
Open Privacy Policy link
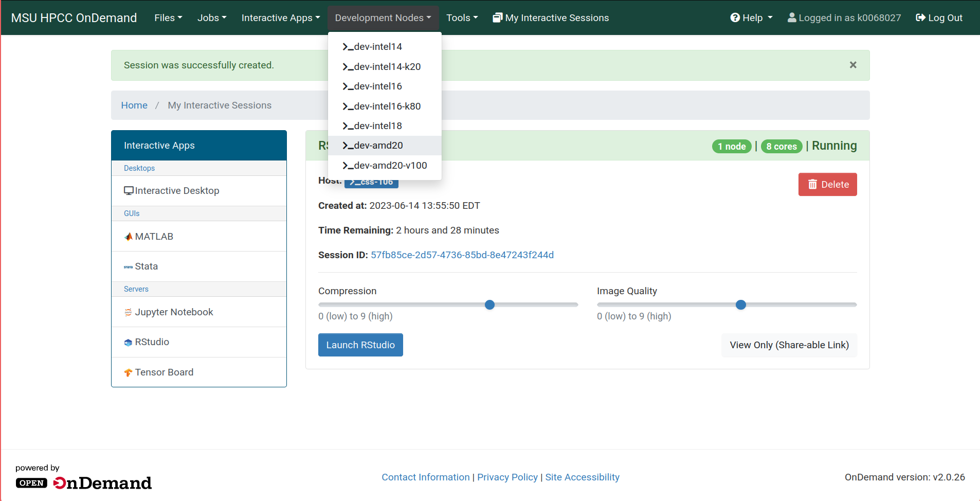click(507, 477)
